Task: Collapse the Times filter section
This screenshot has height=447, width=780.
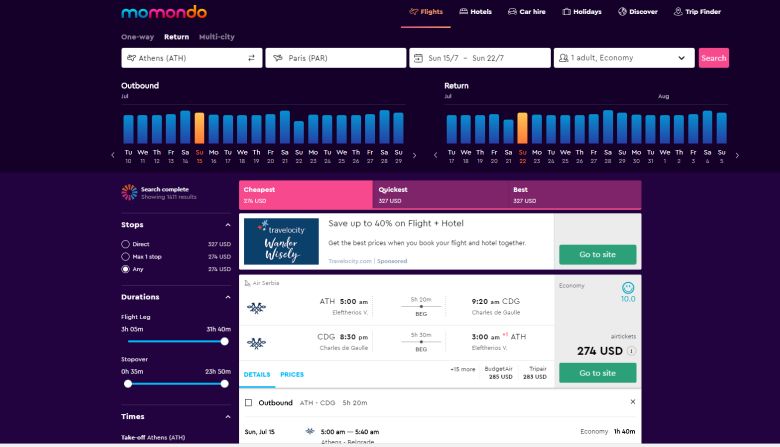Action: pyautogui.click(x=228, y=417)
